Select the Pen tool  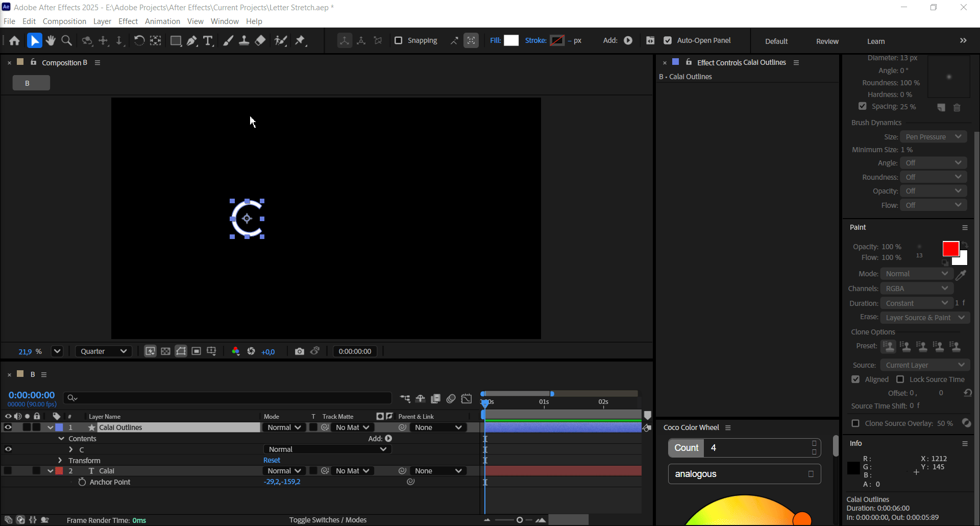[x=192, y=41]
